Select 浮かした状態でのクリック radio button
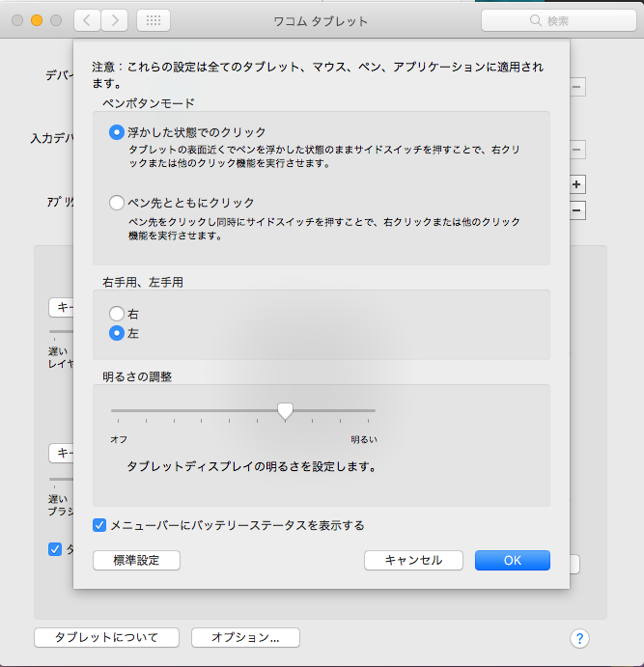The image size is (644, 667). [x=117, y=132]
